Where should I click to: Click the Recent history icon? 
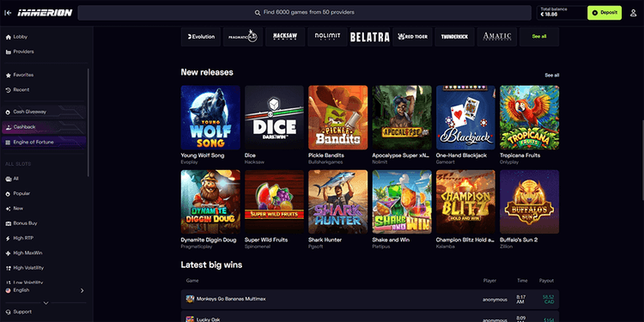click(x=9, y=90)
